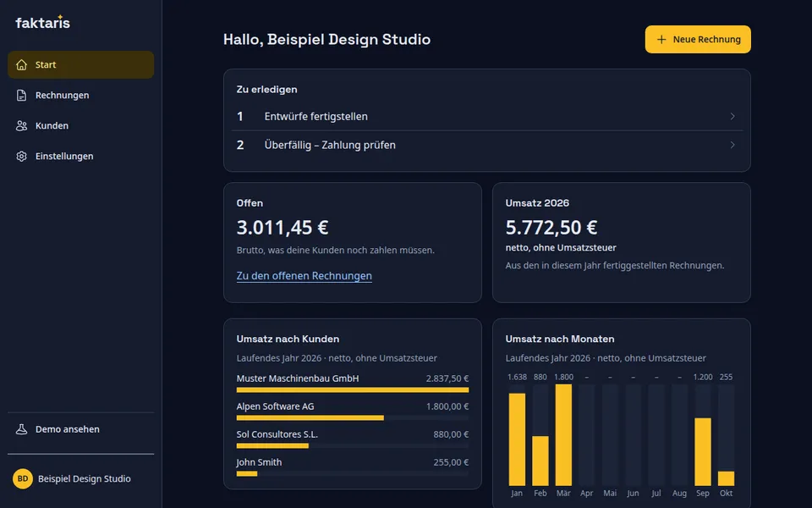Open Entwürfe fertigstellen via its chevron
812x508 pixels.
click(732, 117)
